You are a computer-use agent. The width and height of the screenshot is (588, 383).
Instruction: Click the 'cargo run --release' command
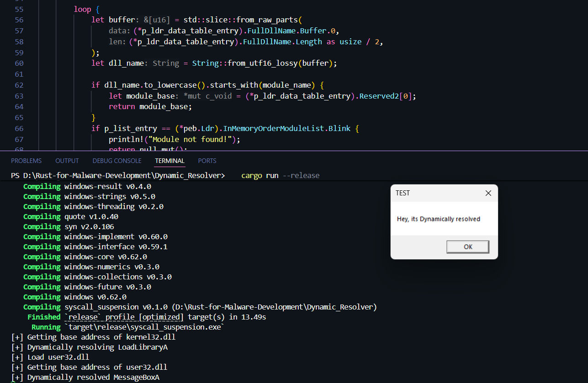[x=280, y=176]
